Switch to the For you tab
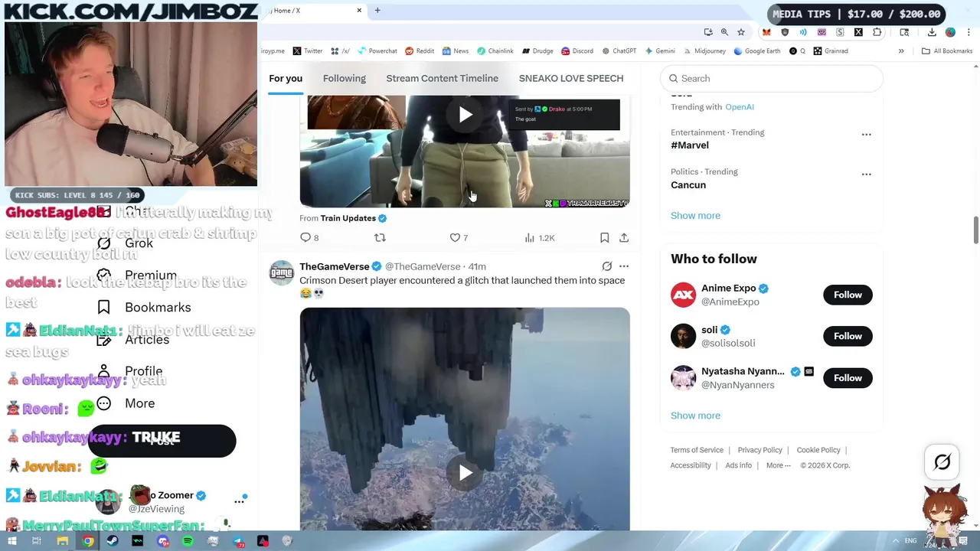Image resolution: width=980 pixels, height=551 pixels. tap(286, 78)
